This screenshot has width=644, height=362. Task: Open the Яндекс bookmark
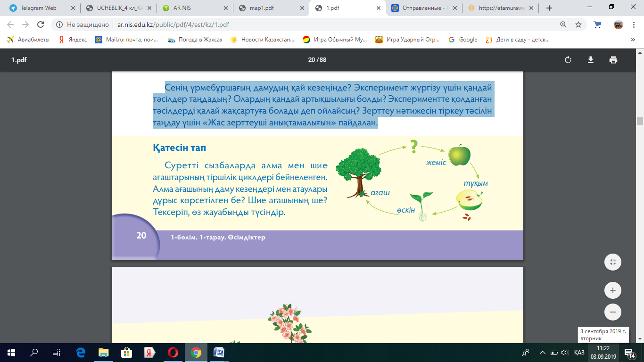tap(73, 40)
